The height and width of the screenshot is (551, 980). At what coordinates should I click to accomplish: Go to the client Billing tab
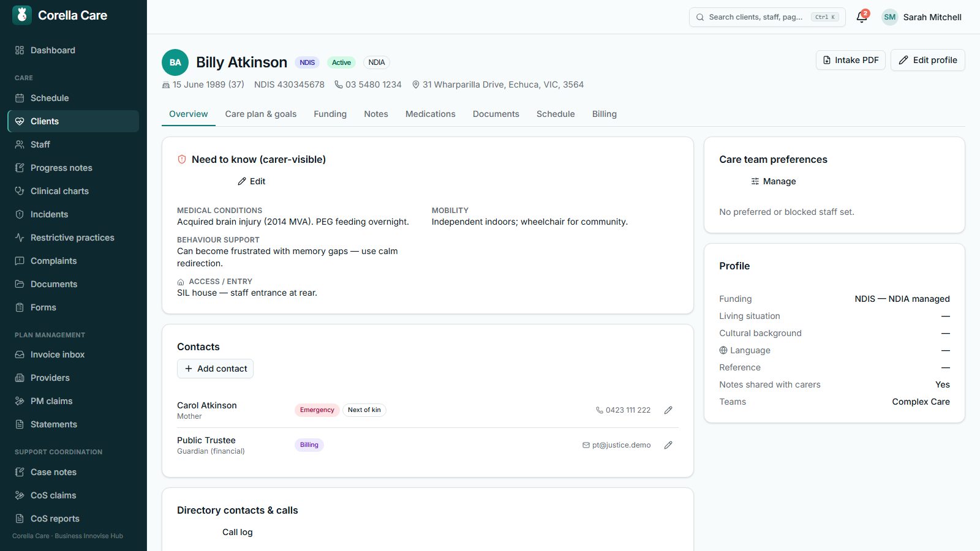[605, 114]
